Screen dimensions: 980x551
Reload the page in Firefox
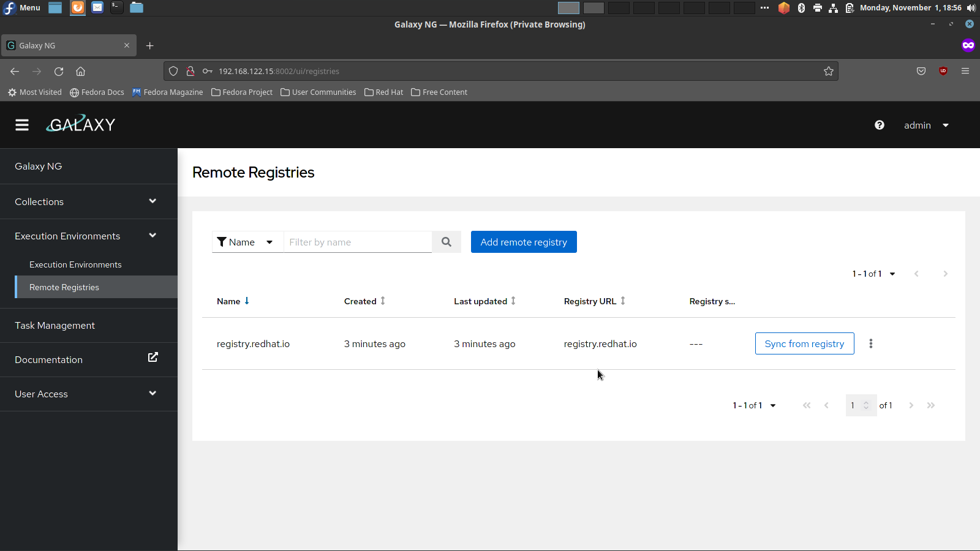coord(59,71)
